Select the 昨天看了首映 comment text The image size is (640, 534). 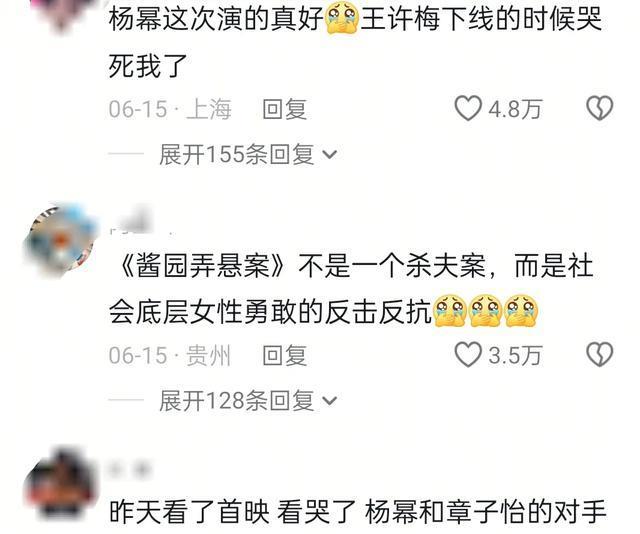tap(357, 512)
